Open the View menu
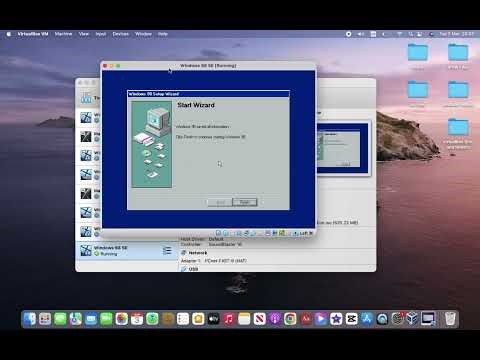The image size is (480, 360). [x=84, y=34]
